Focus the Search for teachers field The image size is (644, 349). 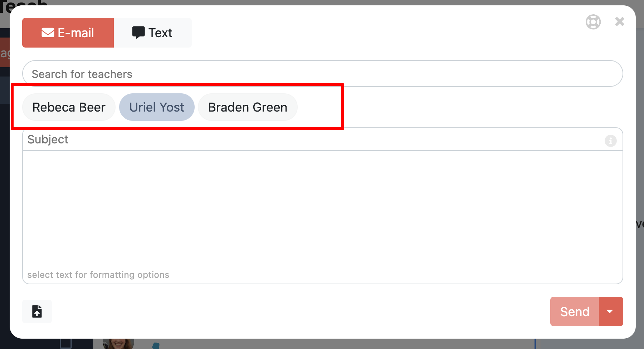coord(322,74)
